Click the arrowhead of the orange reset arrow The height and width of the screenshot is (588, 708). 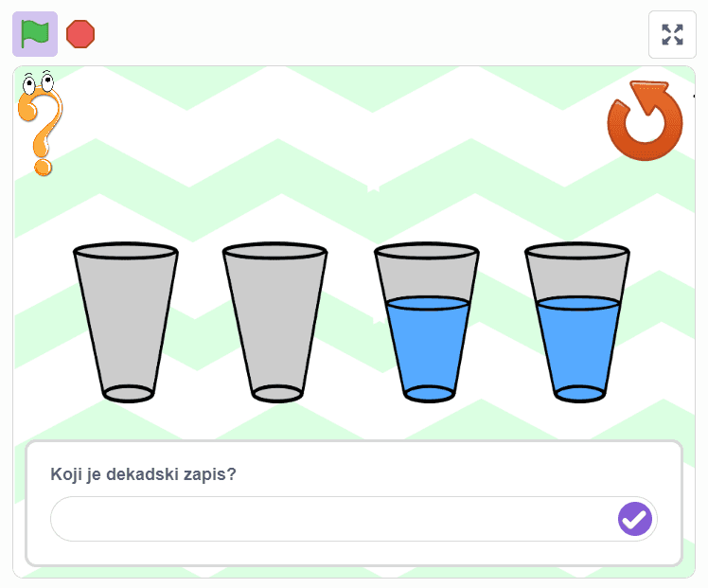[x=649, y=96]
